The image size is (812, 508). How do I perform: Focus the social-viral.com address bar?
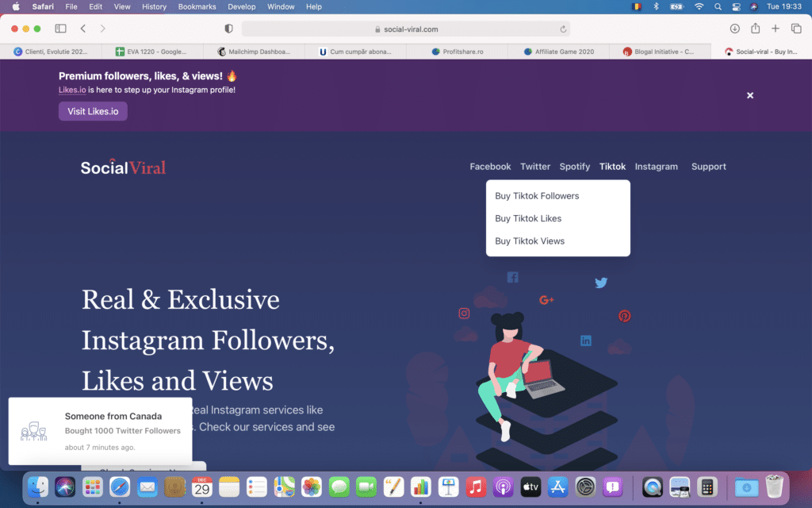[405, 29]
